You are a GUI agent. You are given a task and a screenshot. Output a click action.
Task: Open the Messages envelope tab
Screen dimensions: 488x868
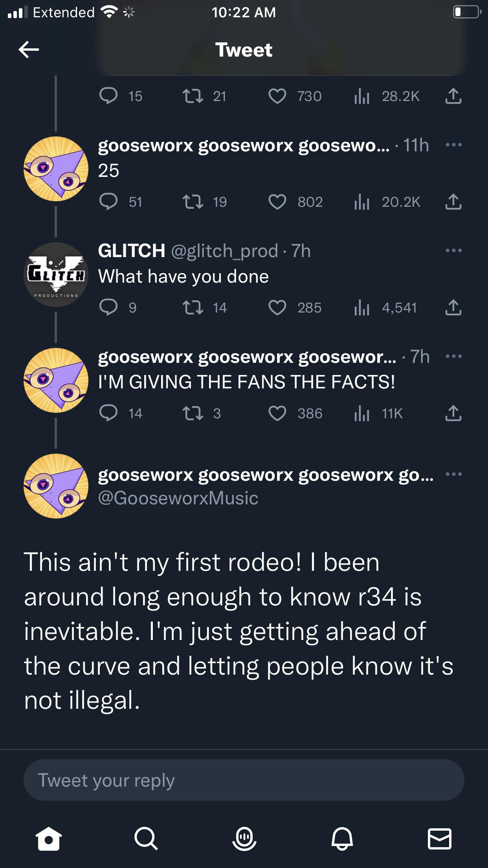[439, 839]
